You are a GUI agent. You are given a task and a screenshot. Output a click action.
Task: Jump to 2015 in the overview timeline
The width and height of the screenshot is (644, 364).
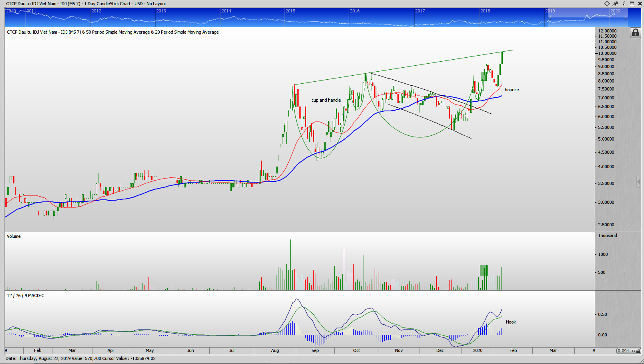290,11
